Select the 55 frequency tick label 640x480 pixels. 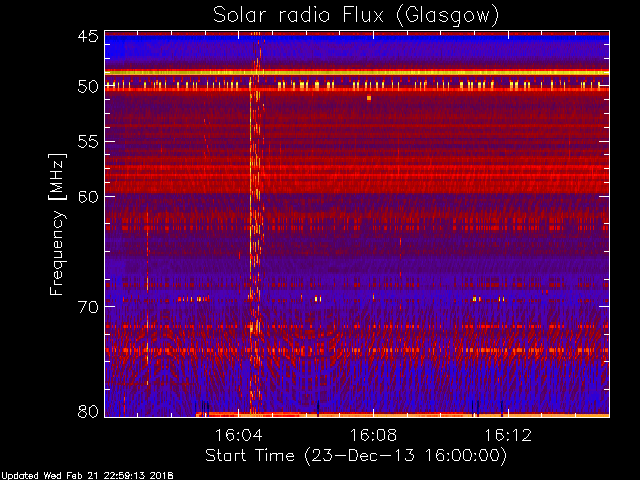pos(88,142)
